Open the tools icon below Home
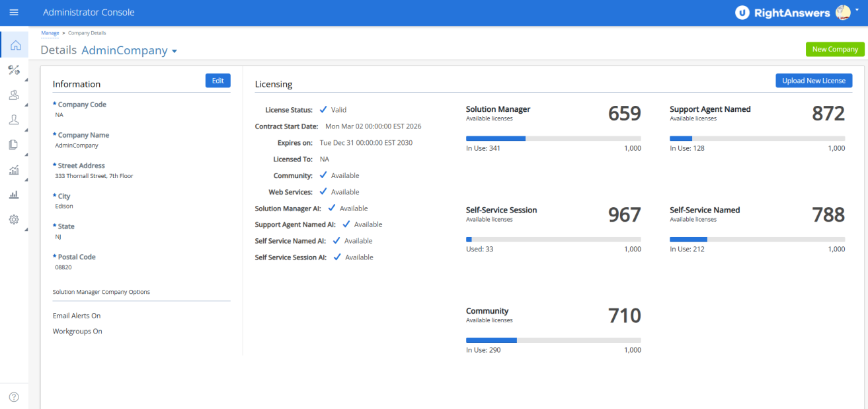The height and width of the screenshot is (409, 868). pyautogui.click(x=14, y=70)
